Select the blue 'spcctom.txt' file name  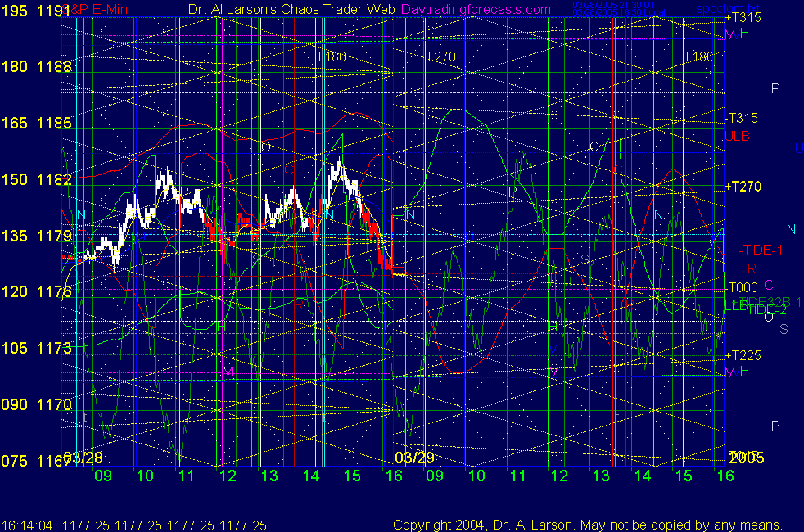728,9
